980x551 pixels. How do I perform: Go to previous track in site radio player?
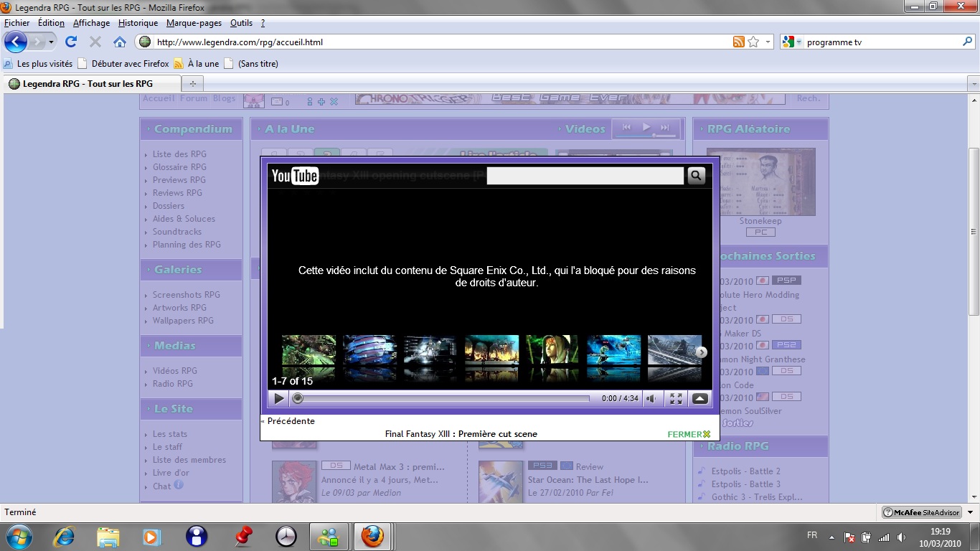coord(626,127)
